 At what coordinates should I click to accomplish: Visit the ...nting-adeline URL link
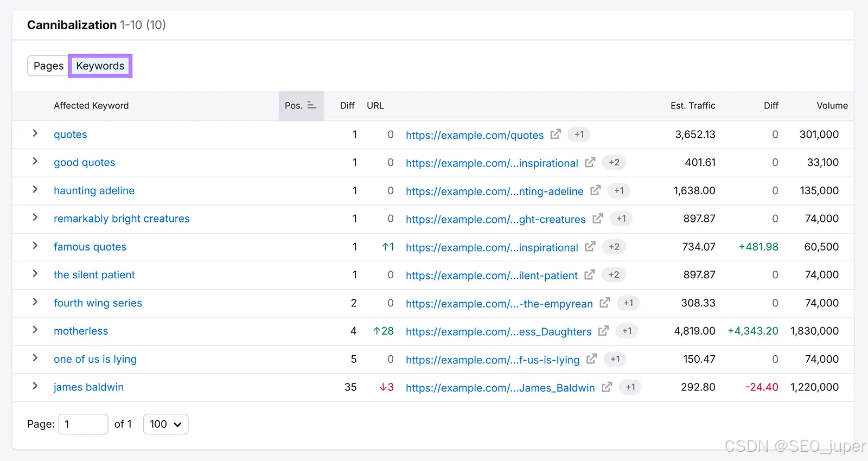[x=495, y=191]
